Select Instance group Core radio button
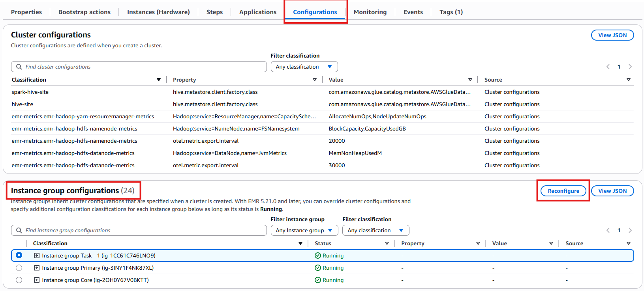Viewport: 644px width, 291px height. (19, 280)
